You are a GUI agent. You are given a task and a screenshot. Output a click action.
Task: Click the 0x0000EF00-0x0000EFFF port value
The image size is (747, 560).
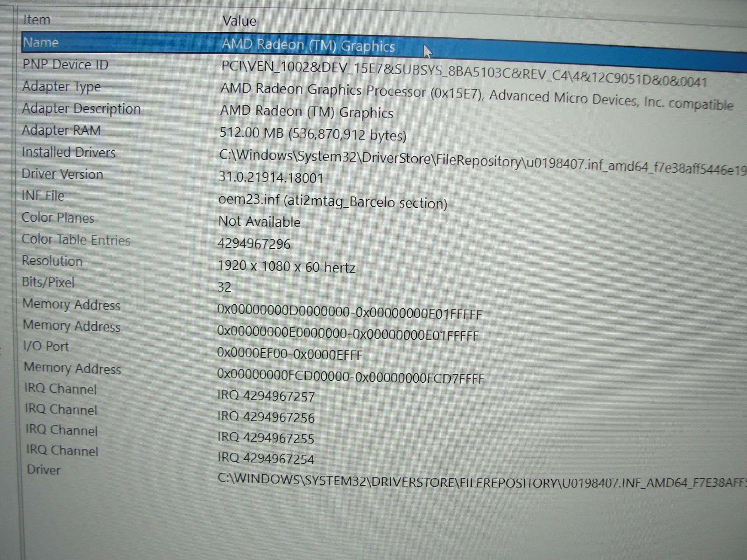[289, 353]
